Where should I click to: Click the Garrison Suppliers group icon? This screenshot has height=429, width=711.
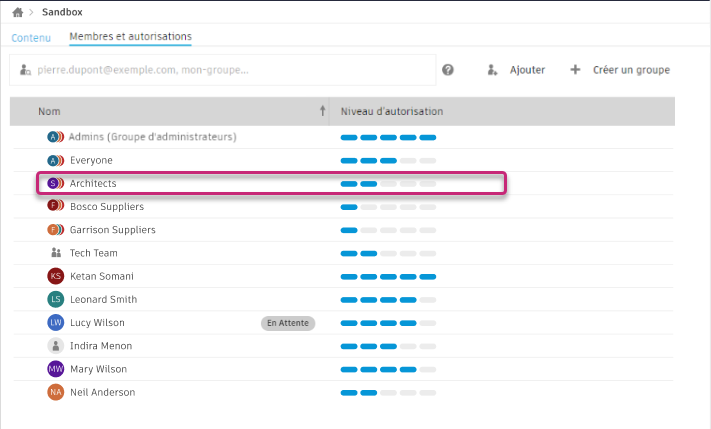[x=55, y=229]
